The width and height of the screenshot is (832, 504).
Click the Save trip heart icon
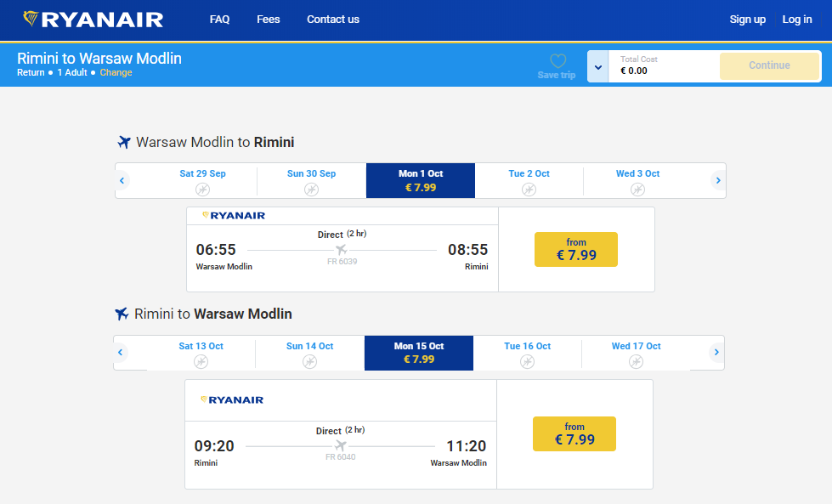click(557, 61)
